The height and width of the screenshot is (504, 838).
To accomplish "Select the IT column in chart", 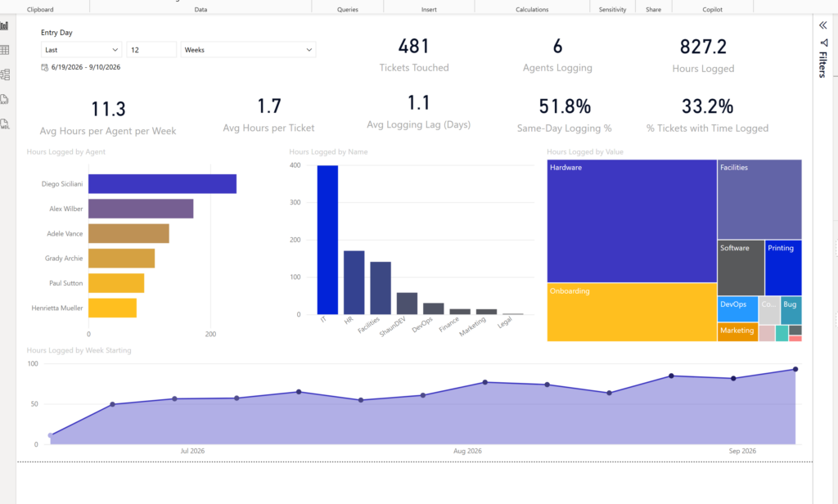I will tap(327, 240).
